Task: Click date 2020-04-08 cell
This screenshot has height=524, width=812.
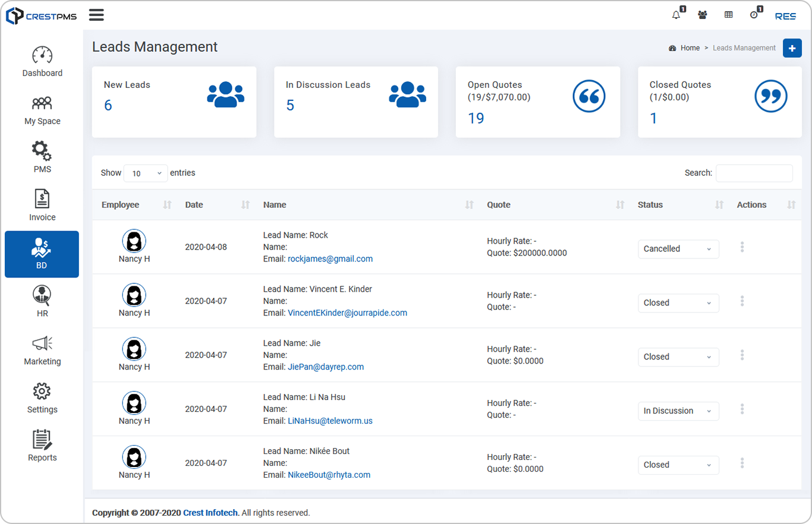Action: coord(206,247)
